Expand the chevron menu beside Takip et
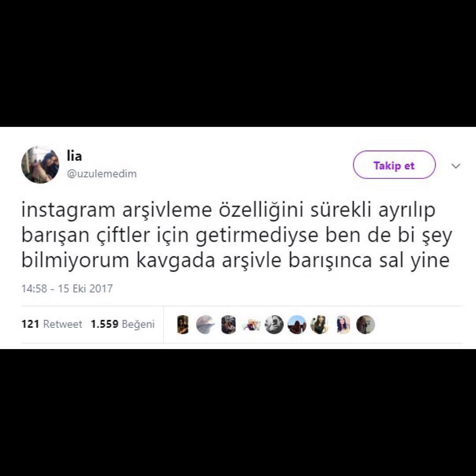Image resolution: width=476 pixels, height=476 pixels. click(x=456, y=166)
